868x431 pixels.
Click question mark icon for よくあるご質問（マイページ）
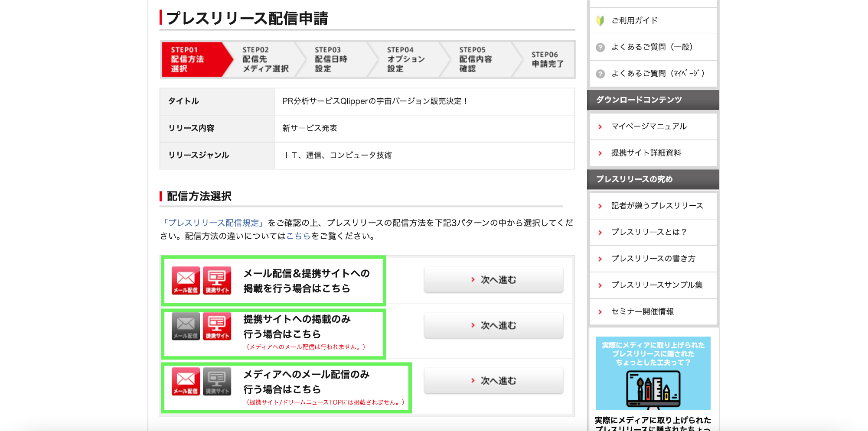[x=600, y=74]
